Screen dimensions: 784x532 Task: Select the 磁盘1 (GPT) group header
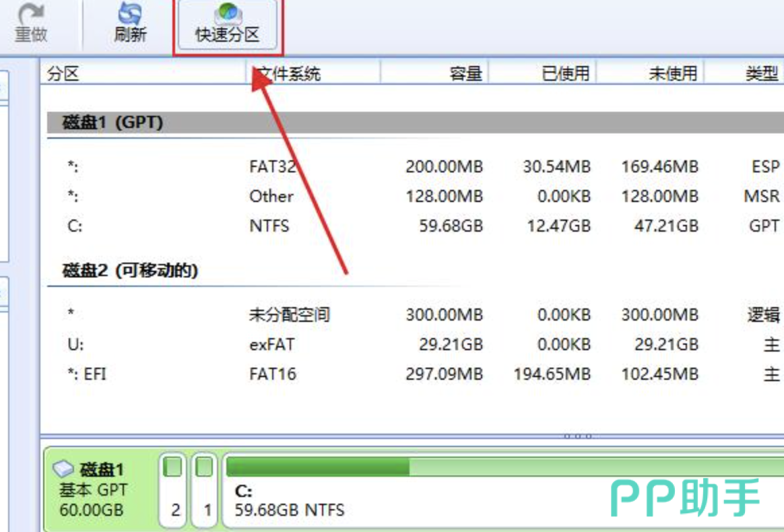[x=416, y=123]
